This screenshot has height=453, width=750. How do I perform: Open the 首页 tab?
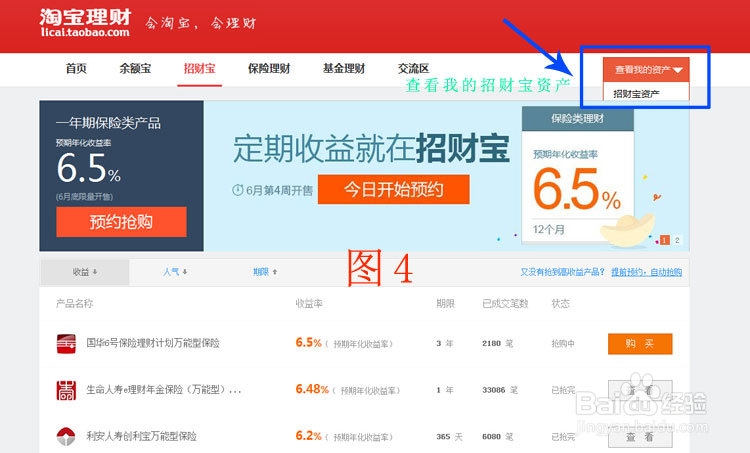click(76, 68)
